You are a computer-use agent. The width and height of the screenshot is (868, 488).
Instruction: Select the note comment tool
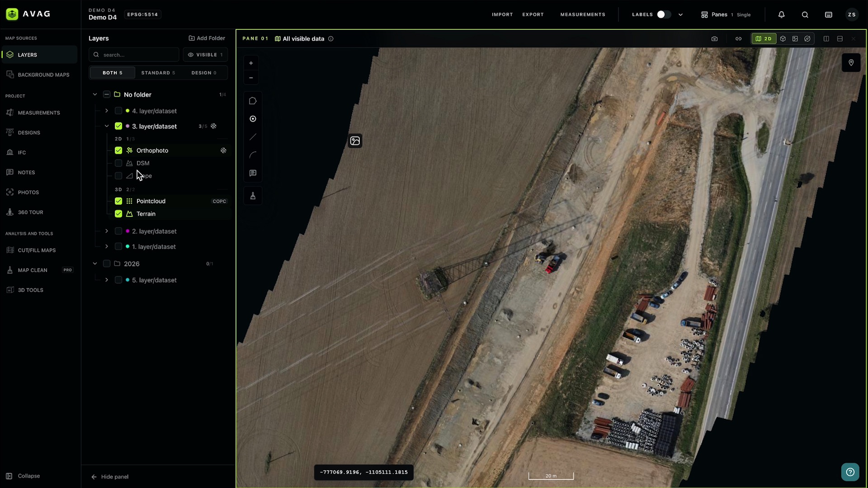[253, 173]
